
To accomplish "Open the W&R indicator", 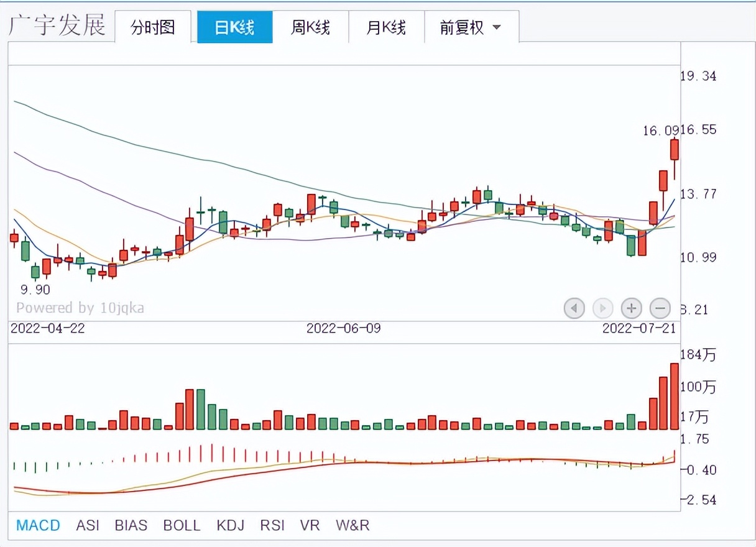I will (353, 525).
